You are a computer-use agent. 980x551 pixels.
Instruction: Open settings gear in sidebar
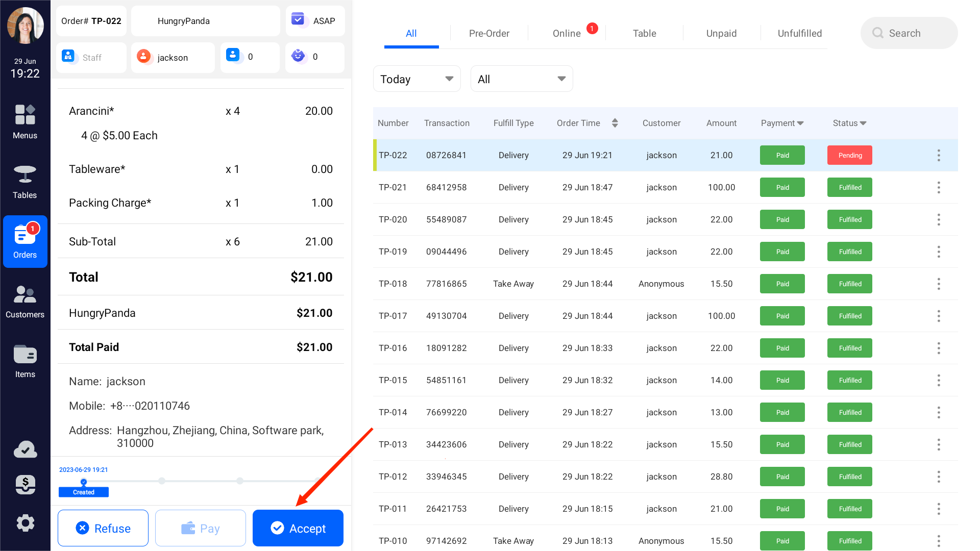pyautogui.click(x=25, y=523)
